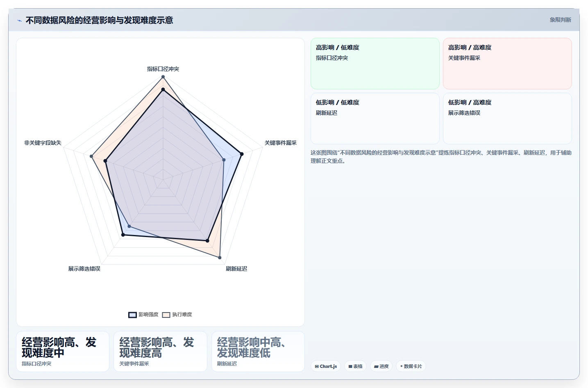Click the 进度 chip
Image resolution: width=588 pixels, height=388 pixels.
381,366
